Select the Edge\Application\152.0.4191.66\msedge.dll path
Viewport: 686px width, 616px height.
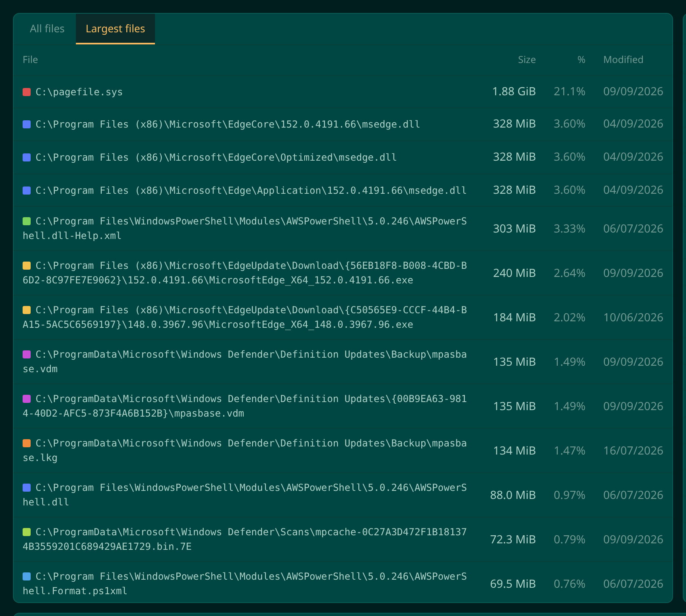(x=251, y=191)
